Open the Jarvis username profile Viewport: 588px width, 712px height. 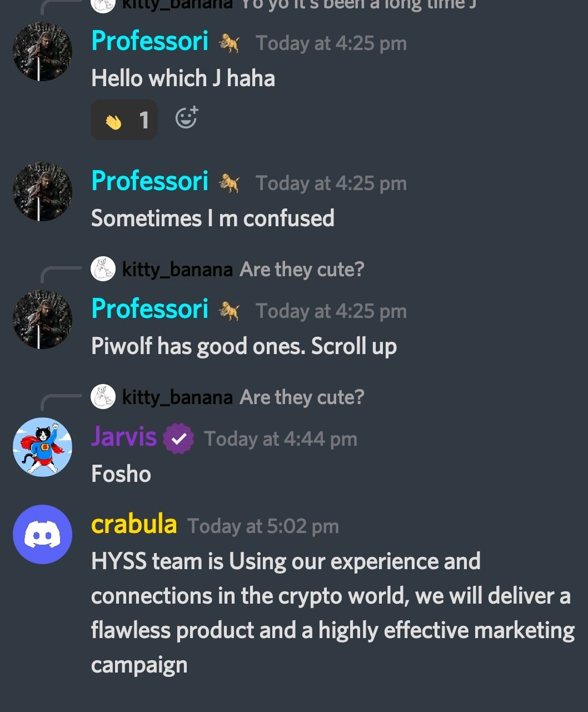124,436
